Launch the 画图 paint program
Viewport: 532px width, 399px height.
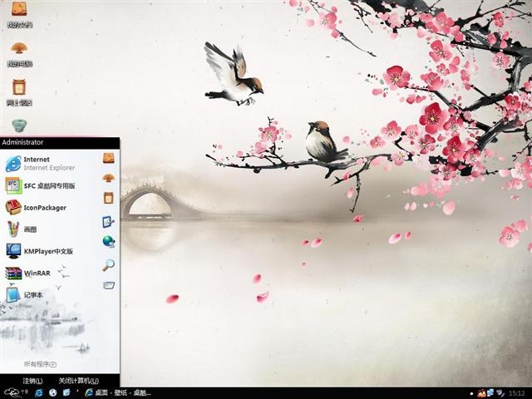[21, 229]
